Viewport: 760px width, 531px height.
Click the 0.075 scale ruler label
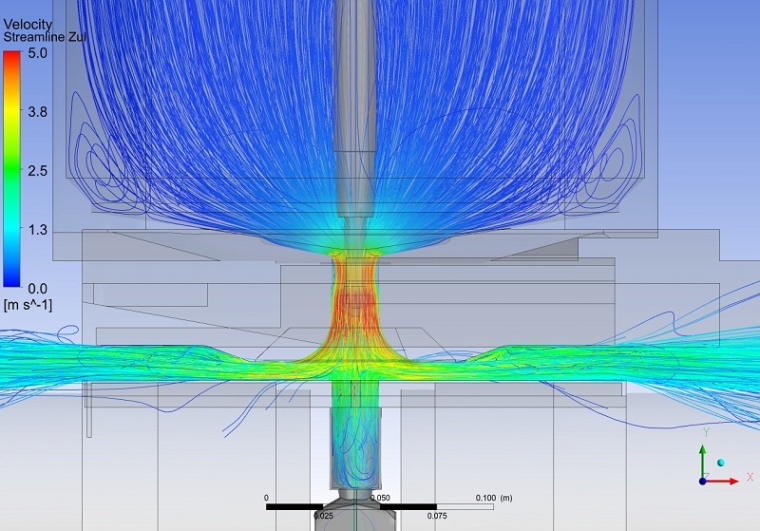point(436,516)
